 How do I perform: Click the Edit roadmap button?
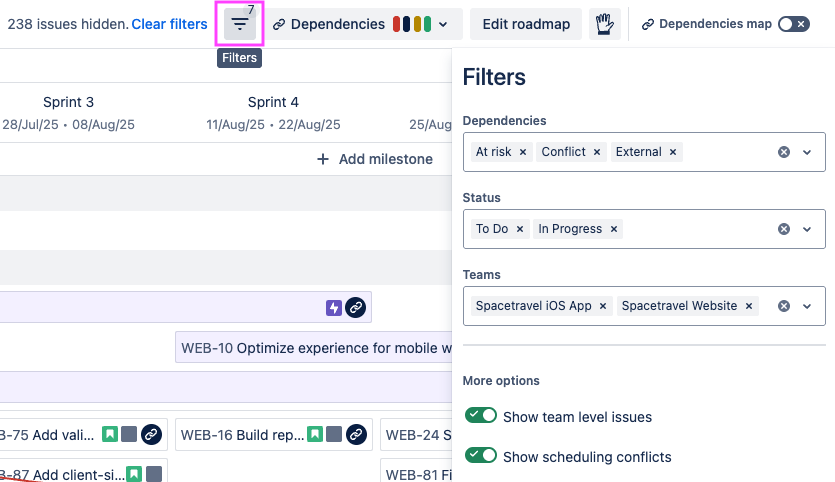point(526,24)
